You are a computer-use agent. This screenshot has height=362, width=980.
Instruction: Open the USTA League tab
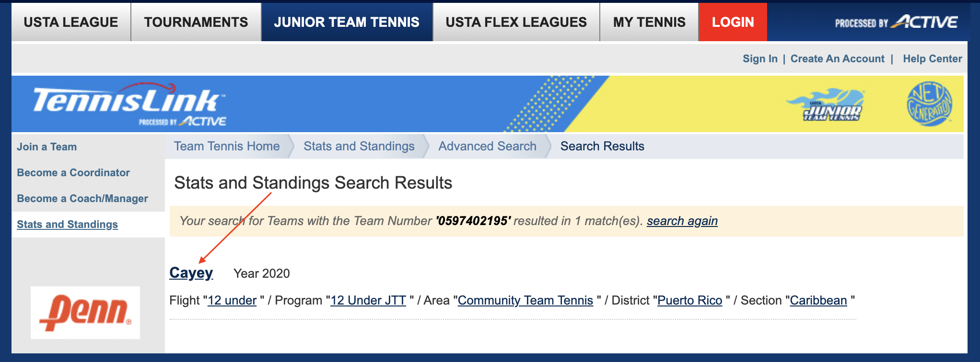[71, 22]
